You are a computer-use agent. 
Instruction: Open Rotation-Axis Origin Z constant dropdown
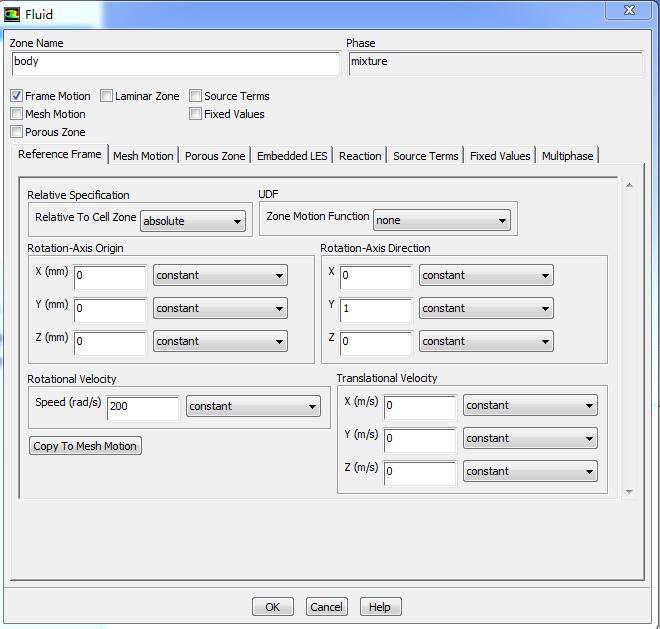(x=220, y=341)
